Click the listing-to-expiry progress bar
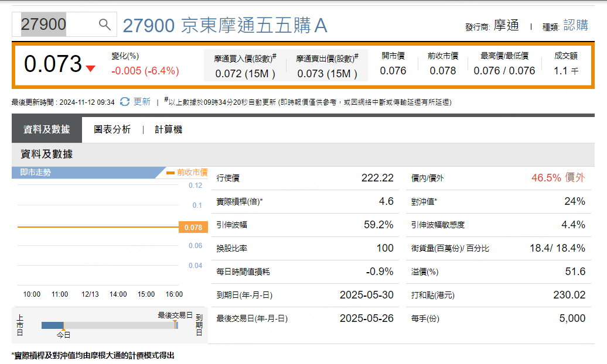Screen dimensions: 607x364 [x=110, y=325]
